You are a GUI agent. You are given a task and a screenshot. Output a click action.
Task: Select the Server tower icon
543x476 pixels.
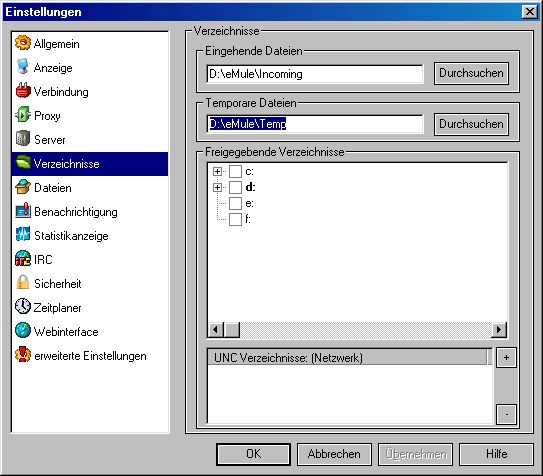(x=23, y=139)
